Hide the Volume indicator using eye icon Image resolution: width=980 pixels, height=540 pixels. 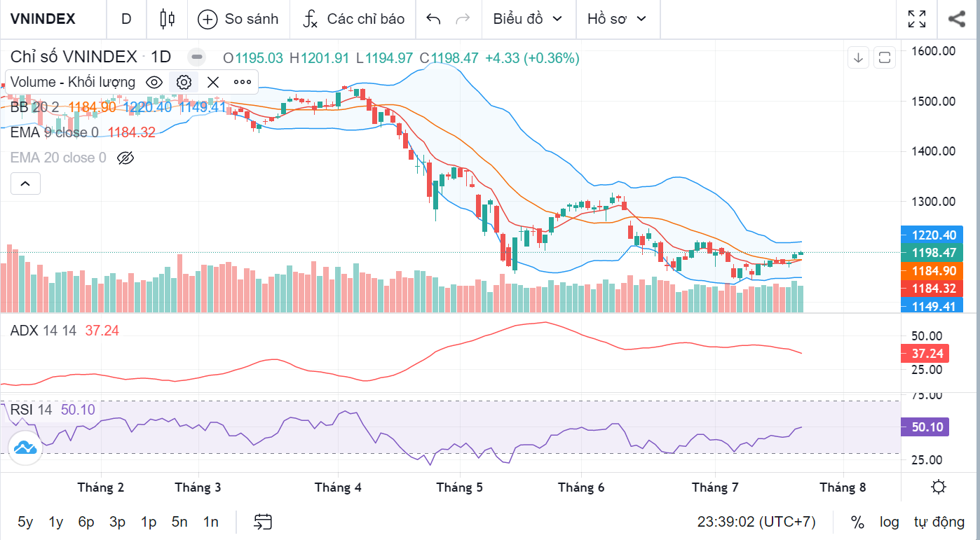point(154,82)
